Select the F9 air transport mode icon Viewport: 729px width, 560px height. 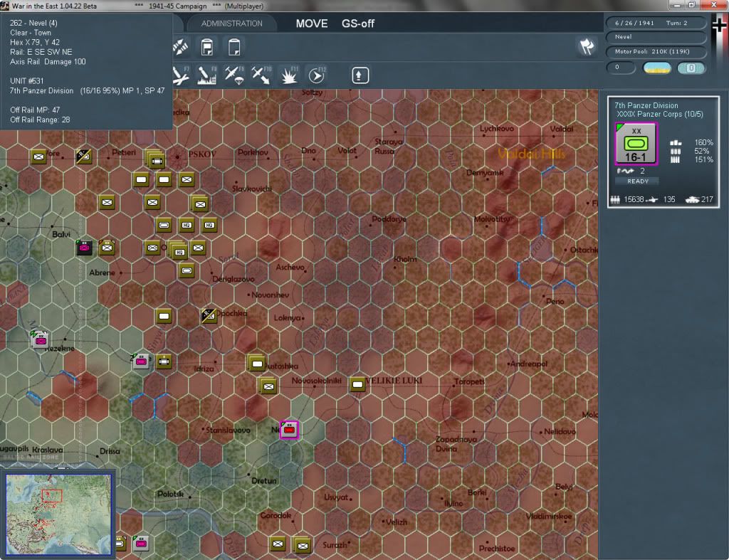(x=234, y=75)
